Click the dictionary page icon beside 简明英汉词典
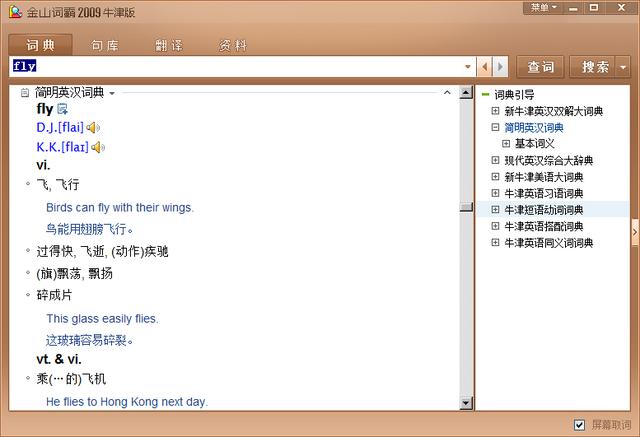The height and width of the screenshot is (437, 640). click(25, 93)
